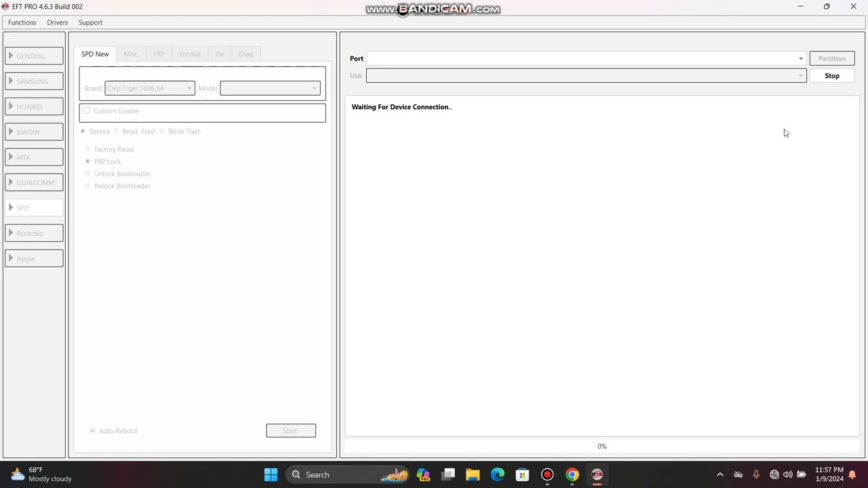
Task: Open the Bandicam recorder taskbar icon
Action: tap(547, 474)
